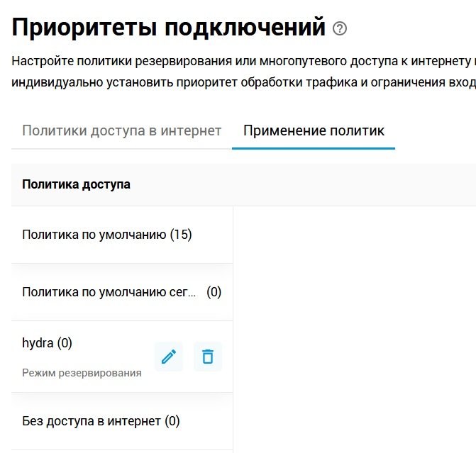Select Без доступа в интернет (0) policy
The height and width of the screenshot is (453, 476).
pyautogui.click(x=101, y=421)
